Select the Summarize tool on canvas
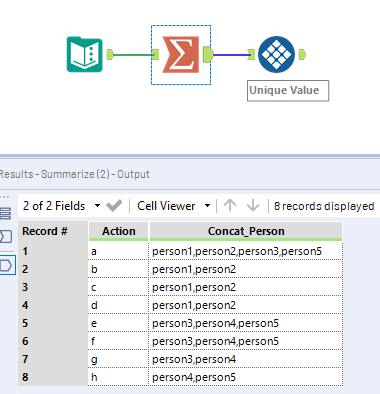The height and width of the screenshot is (394, 380). (x=181, y=55)
